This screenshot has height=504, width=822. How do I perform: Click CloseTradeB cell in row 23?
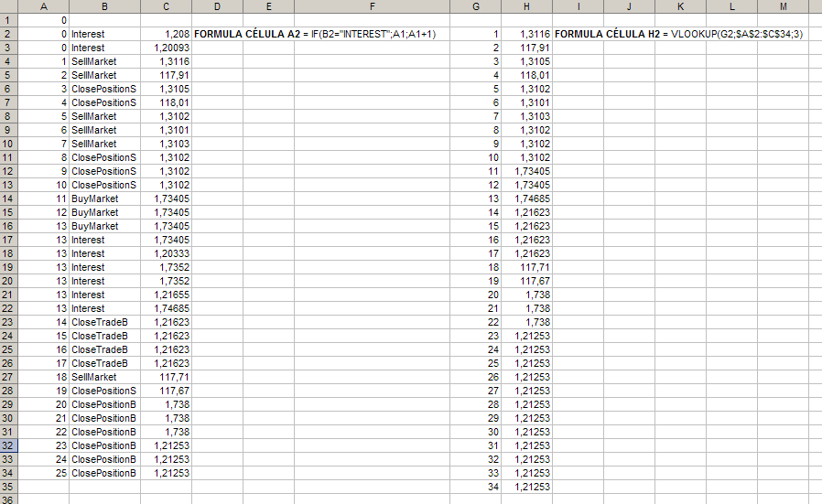click(104, 322)
